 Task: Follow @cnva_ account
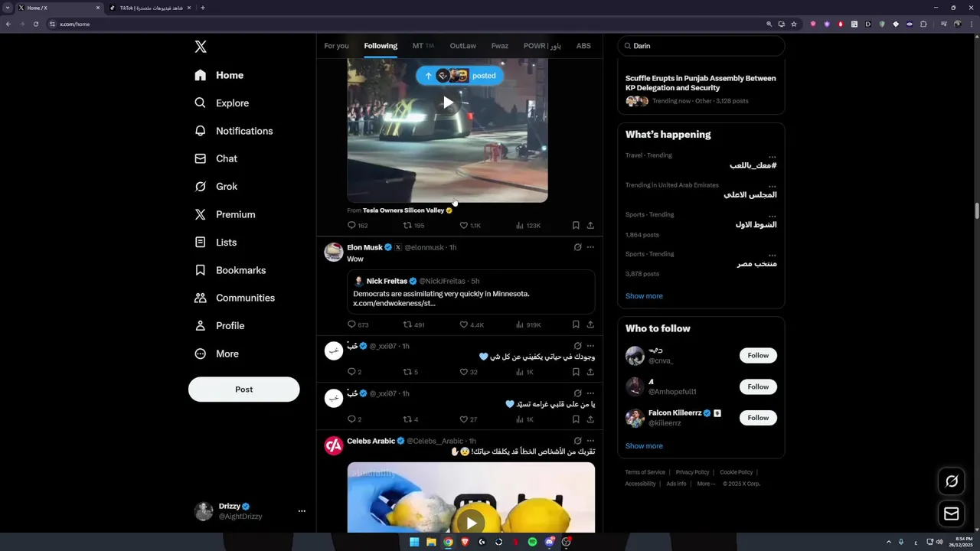point(758,355)
